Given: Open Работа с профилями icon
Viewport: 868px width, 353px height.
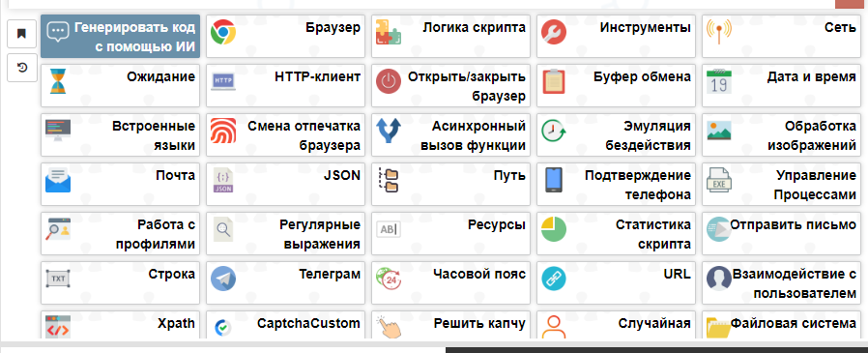Looking at the screenshot, I should [x=58, y=229].
